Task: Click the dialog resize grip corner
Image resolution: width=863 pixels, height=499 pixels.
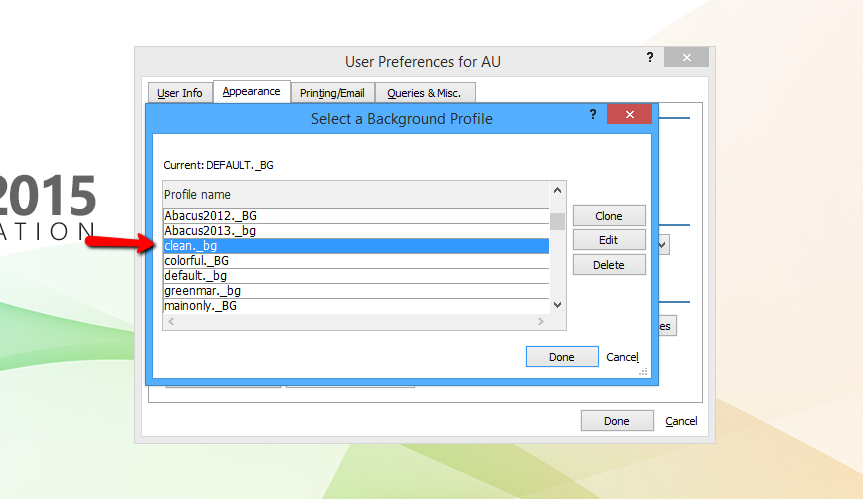Action: [x=643, y=372]
